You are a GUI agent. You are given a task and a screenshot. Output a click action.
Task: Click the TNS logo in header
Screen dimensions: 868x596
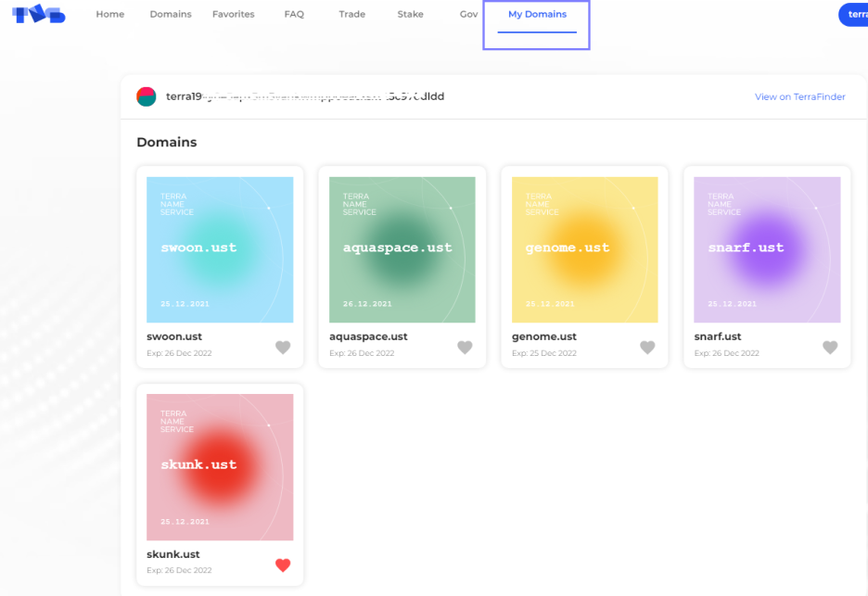(39, 14)
